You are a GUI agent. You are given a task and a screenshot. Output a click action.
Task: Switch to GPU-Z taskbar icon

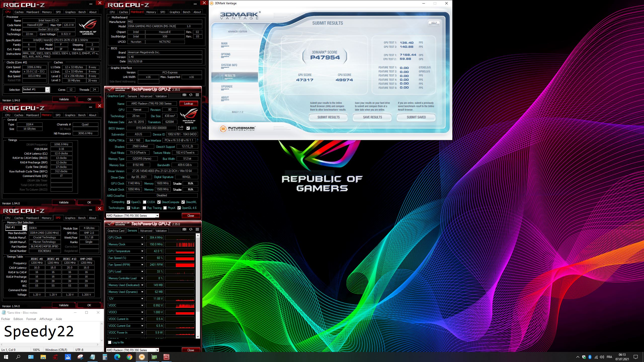(x=154, y=357)
